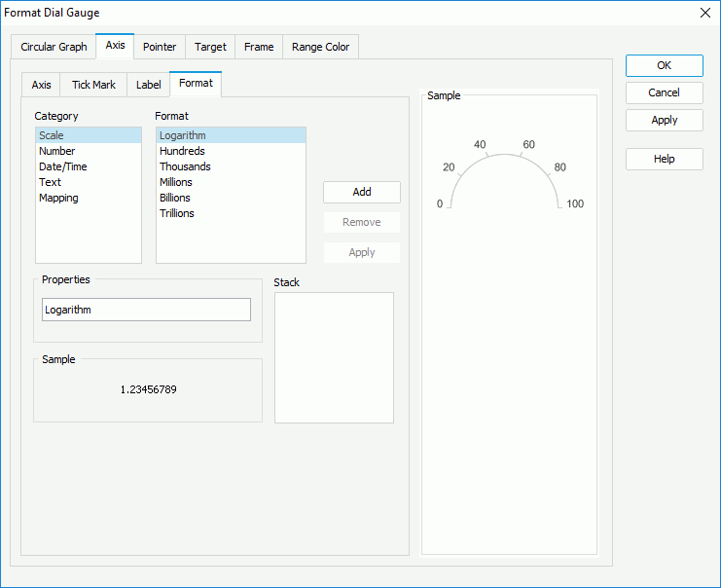This screenshot has height=588, width=721.
Task: Choose Text category
Action: coord(89,182)
